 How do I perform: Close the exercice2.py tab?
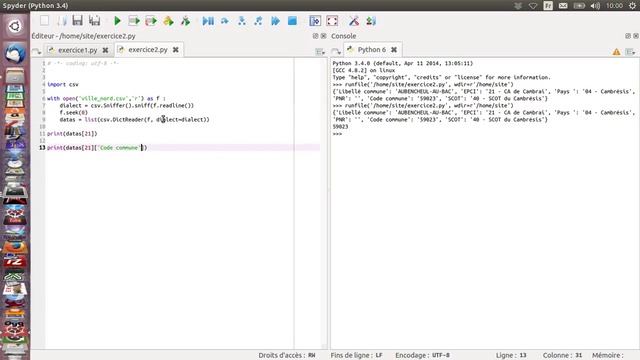[x=176, y=50]
